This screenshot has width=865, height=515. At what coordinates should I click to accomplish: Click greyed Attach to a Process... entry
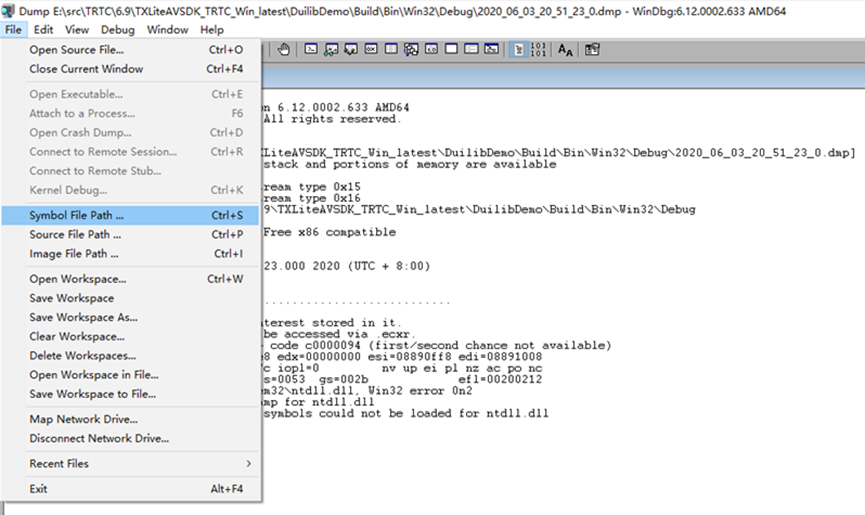(131, 114)
